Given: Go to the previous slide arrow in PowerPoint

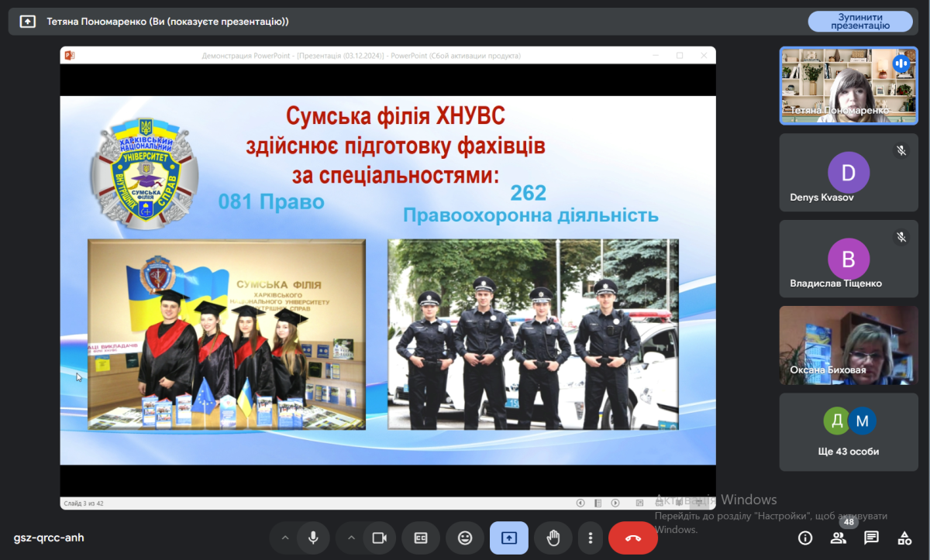Looking at the screenshot, I should tap(580, 503).
